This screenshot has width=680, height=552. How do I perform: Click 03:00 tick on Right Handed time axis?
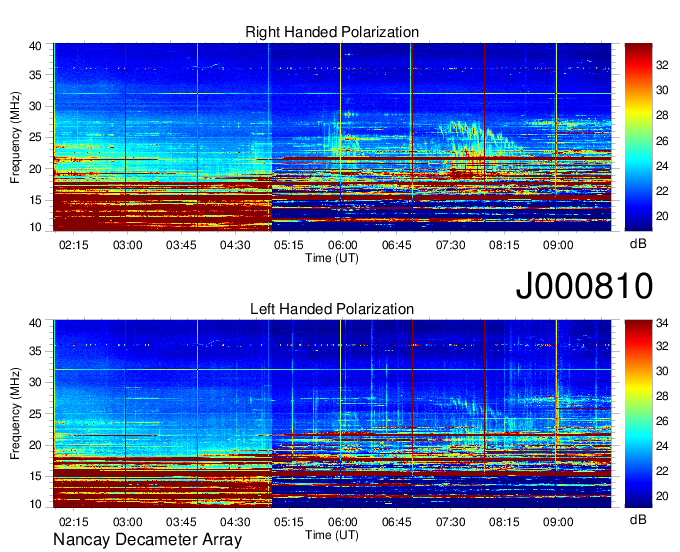128,245
